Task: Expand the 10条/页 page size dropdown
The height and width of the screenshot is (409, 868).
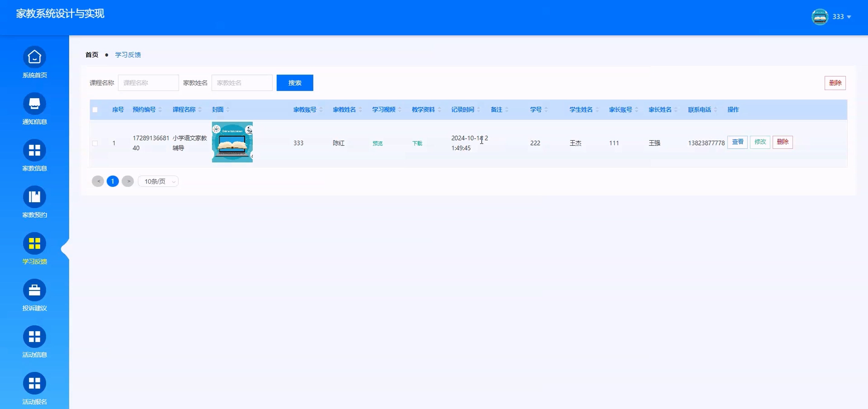Action: click(158, 181)
